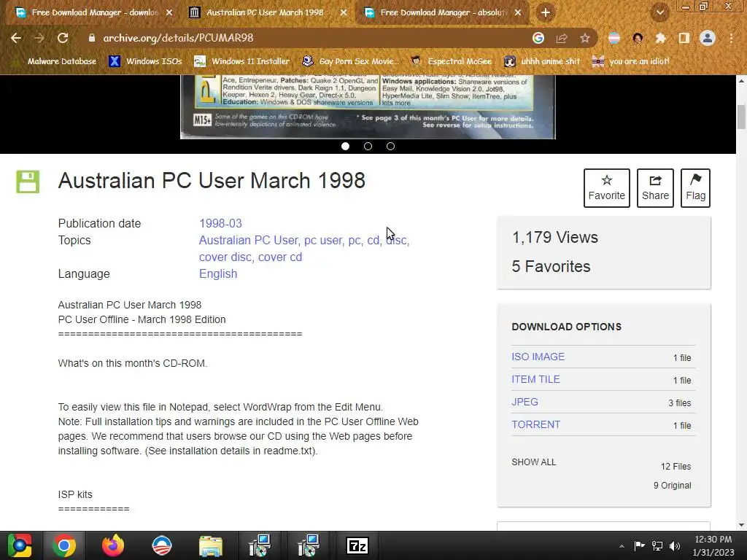The width and height of the screenshot is (747, 560).
Task: Open the you are an idiot! bookmark
Action: (x=631, y=61)
